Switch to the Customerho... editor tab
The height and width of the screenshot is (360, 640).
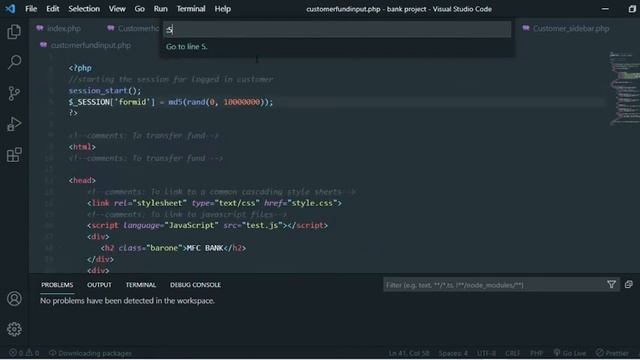pos(133,29)
